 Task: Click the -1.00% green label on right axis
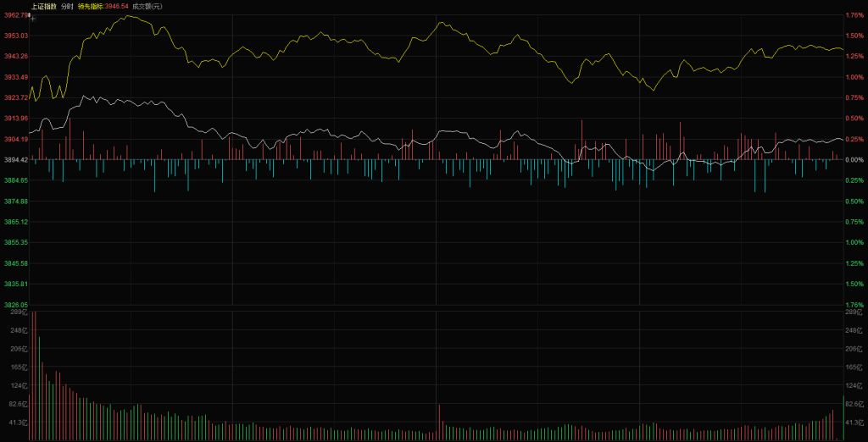[x=855, y=243]
